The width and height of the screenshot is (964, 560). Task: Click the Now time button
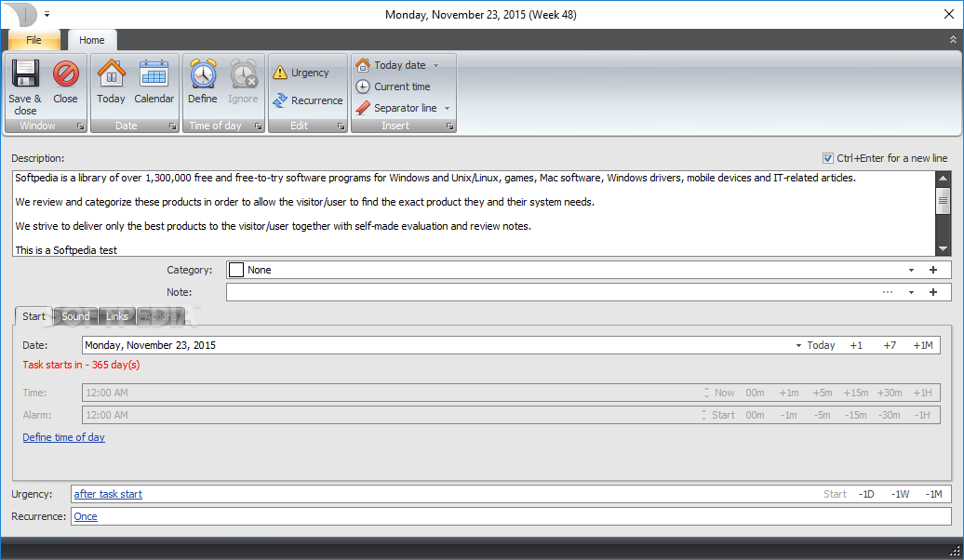(724, 393)
